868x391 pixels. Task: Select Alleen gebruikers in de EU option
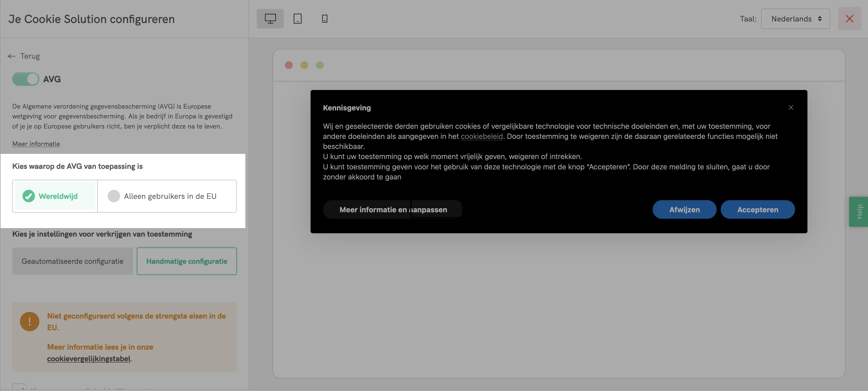(x=167, y=196)
